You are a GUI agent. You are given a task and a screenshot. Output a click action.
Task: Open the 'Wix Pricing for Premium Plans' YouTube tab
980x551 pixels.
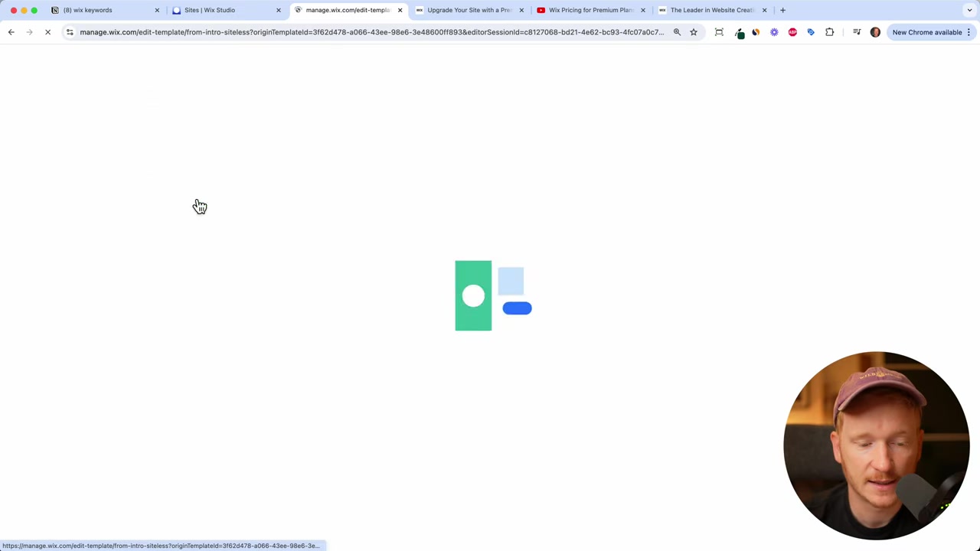(590, 10)
